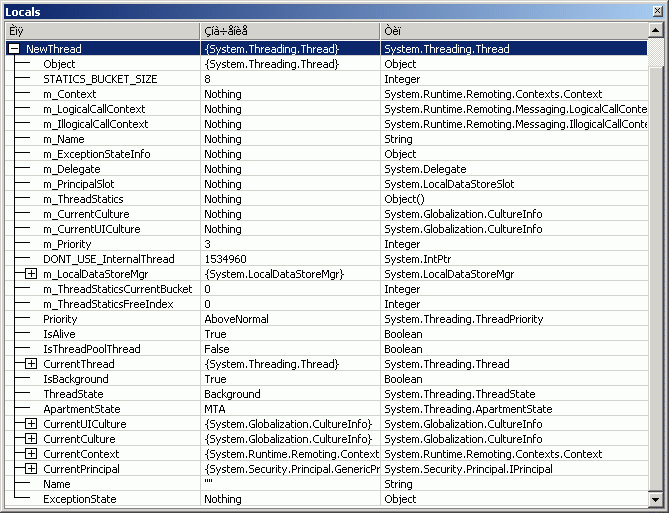Click the MTA apartment state value
Viewport: 669px width, 513px height.
tap(215, 409)
